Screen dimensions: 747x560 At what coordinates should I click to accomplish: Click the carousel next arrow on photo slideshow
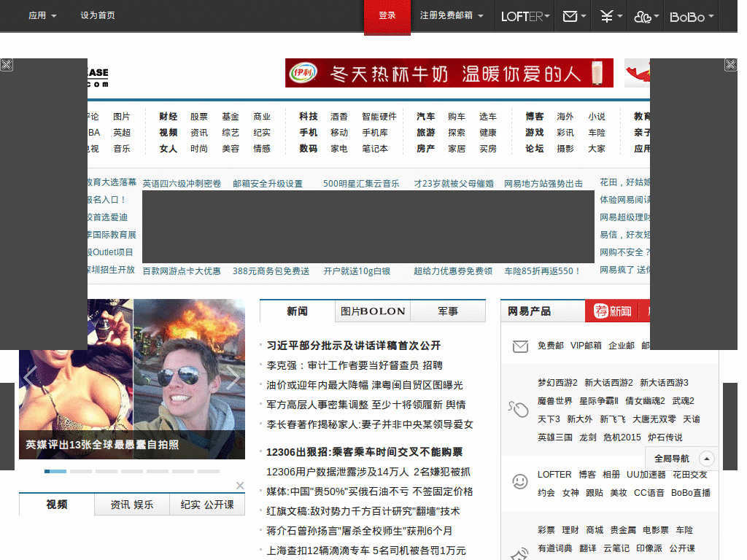[232, 377]
